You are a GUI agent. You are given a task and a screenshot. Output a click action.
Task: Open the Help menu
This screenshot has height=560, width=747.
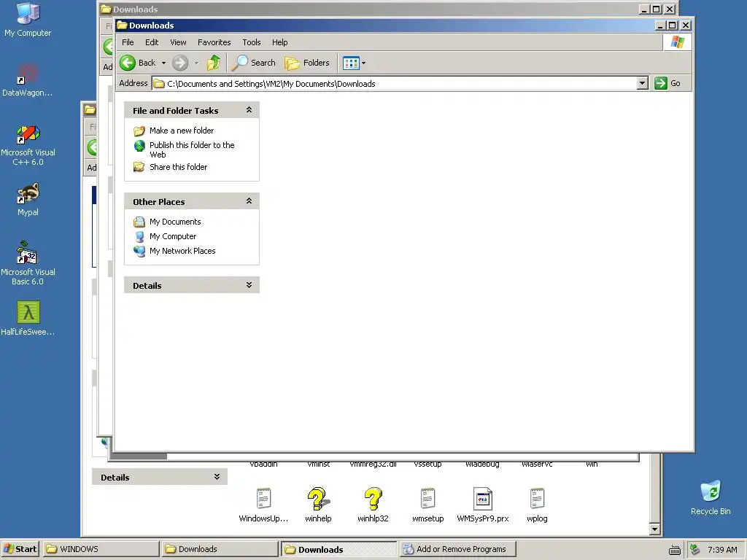[279, 42]
